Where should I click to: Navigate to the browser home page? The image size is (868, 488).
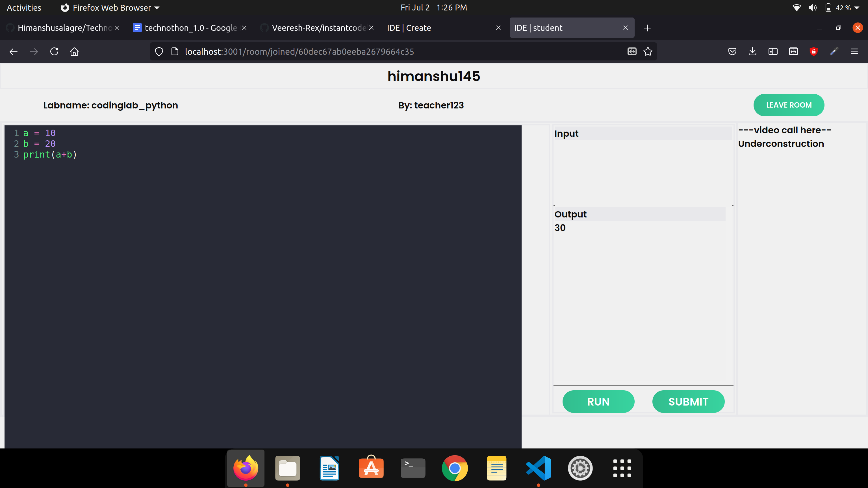click(x=74, y=51)
